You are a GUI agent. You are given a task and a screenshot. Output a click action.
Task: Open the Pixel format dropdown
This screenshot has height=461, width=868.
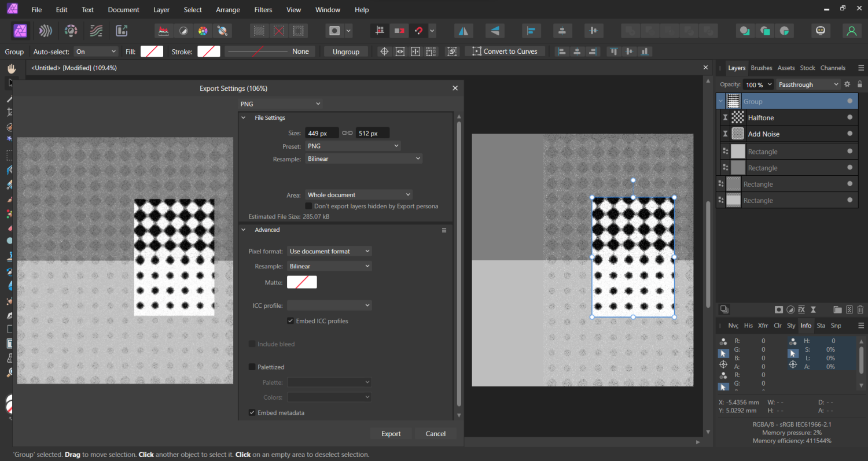coord(329,251)
